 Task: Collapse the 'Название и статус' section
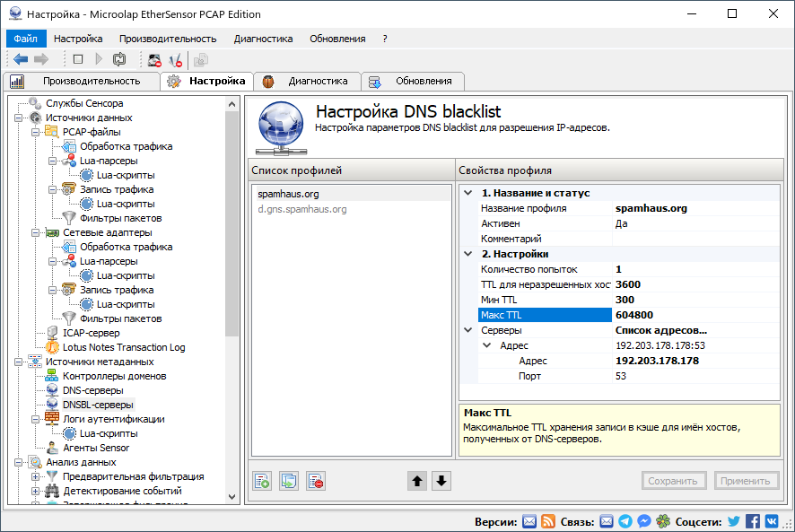pos(469,192)
